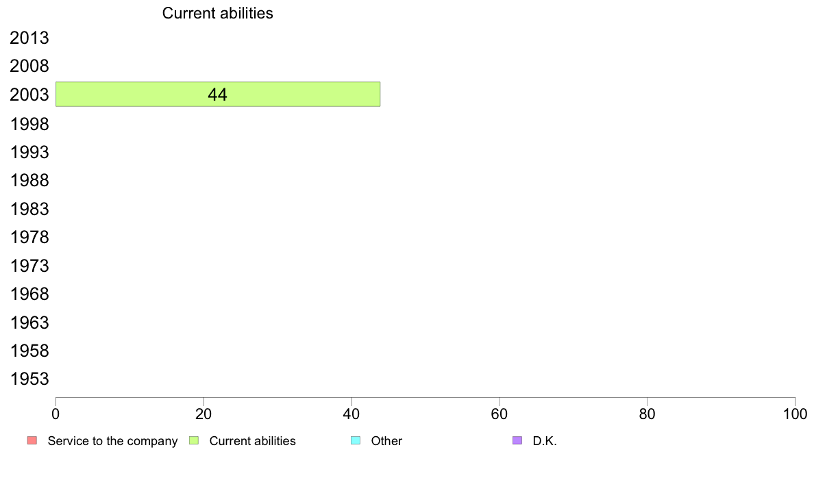Select the Other legend label
Image resolution: width=814 pixels, height=504 pixels.
click(386, 441)
